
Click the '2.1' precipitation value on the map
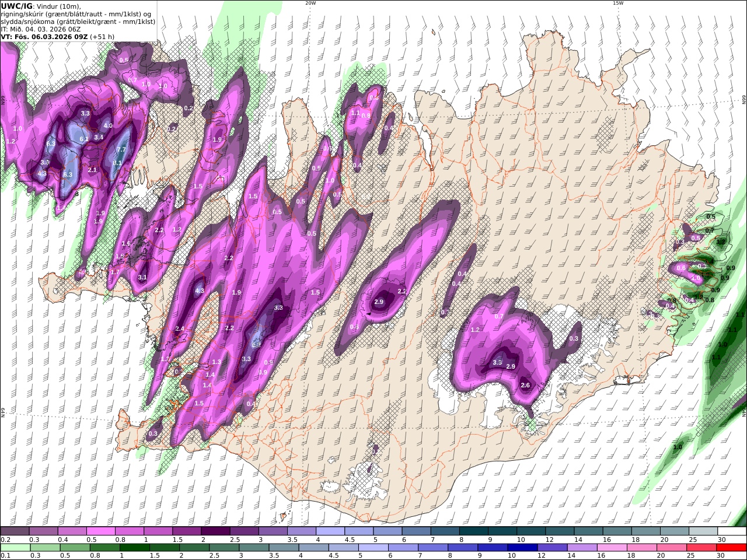(92, 170)
